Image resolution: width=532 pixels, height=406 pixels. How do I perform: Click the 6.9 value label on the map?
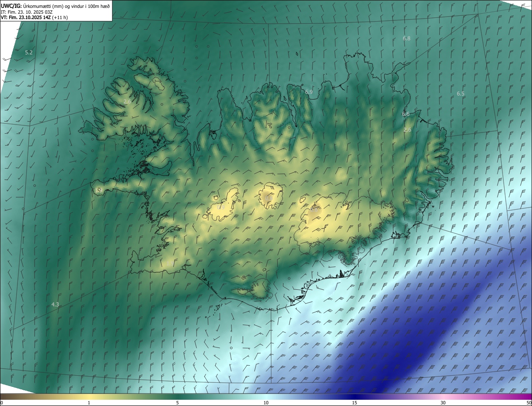309,92
